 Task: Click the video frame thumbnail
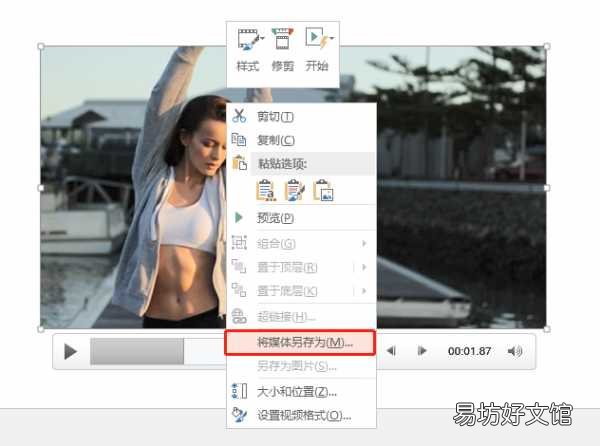293,187
